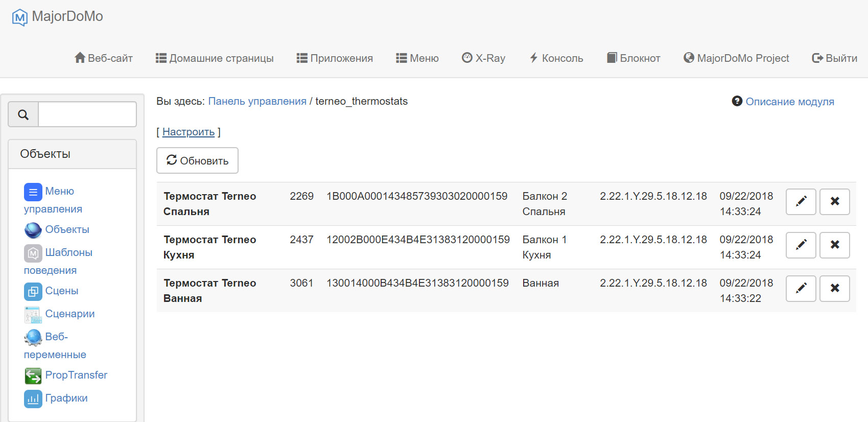Click serial 1B000A0001434857393030200001​59
Screen dimensions: 868x422
coord(417,196)
